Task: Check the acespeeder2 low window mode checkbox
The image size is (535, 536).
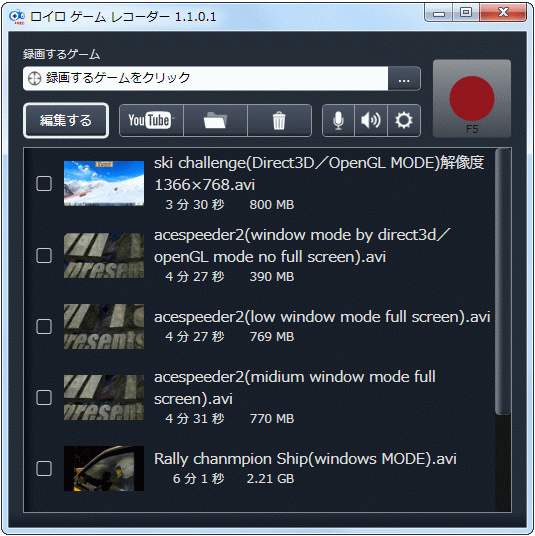Action: [x=44, y=326]
